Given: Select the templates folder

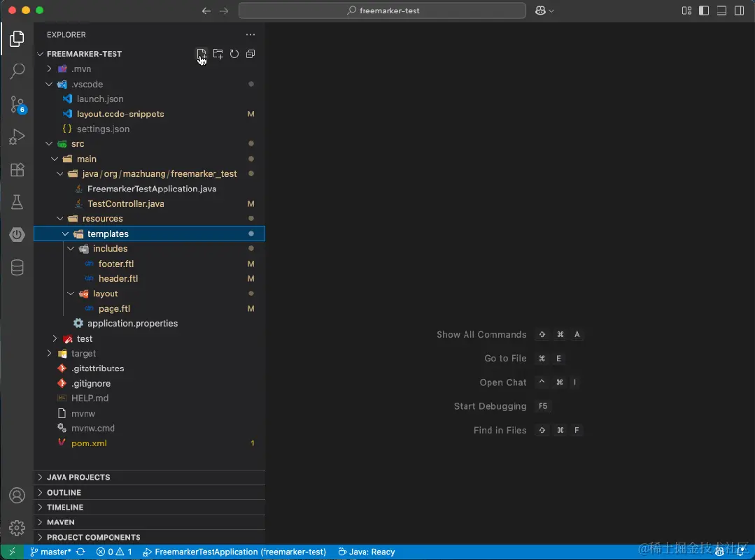Looking at the screenshot, I should pyautogui.click(x=149, y=234).
